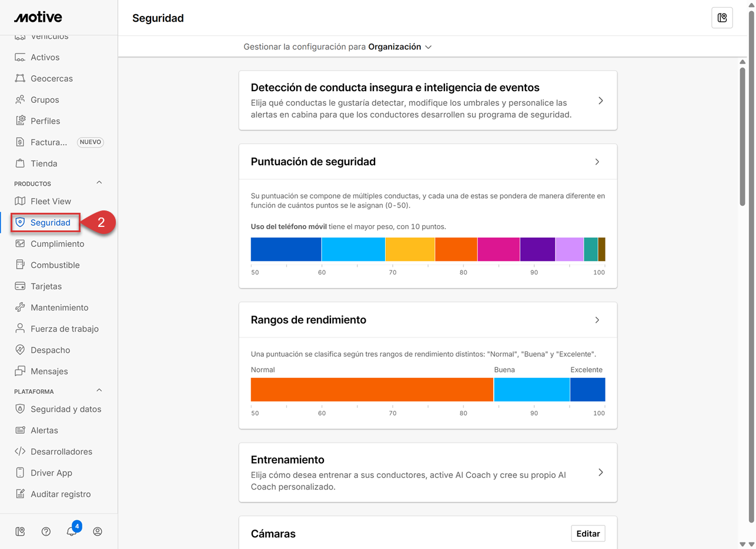Collapse the PLATAFORMA section
The width and height of the screenshot is (756, 549).
pyautogui.click(x=99, y=391)
